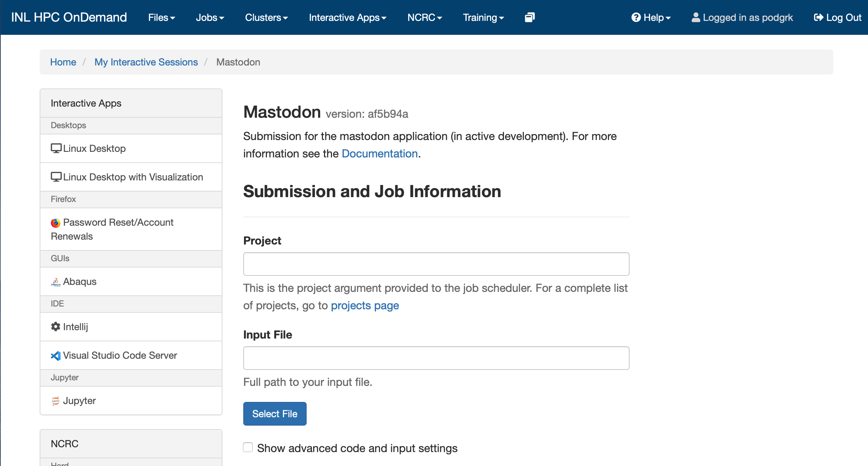Viewport: 868px width, 466px height.
Task: Expand the Files dropdown menu
Action: click(x=161, y=17)
